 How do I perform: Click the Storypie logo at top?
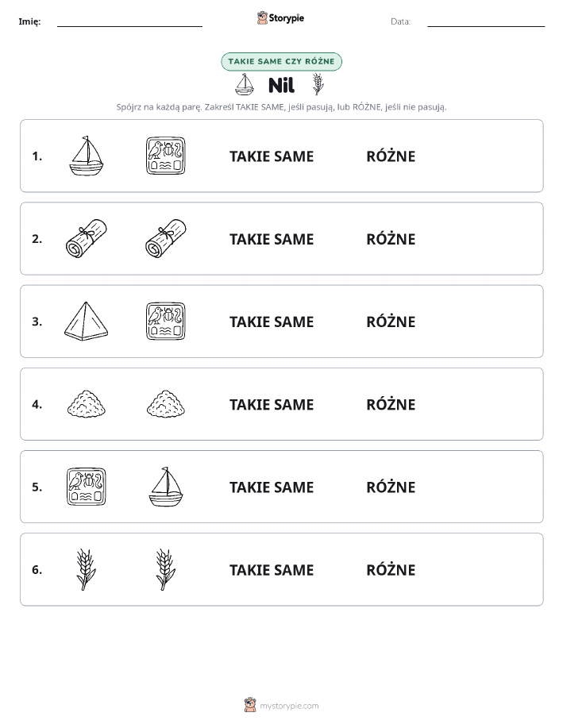[280, 18]
